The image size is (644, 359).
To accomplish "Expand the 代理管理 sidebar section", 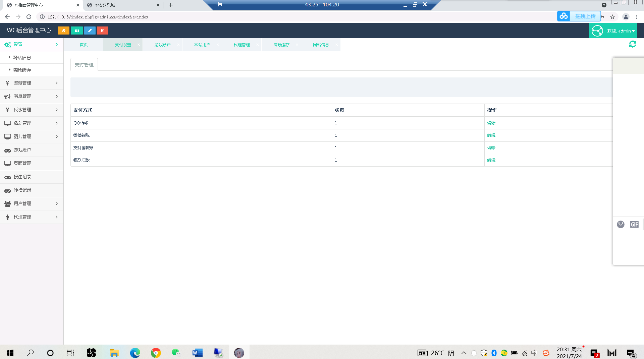I will [32, 217].
